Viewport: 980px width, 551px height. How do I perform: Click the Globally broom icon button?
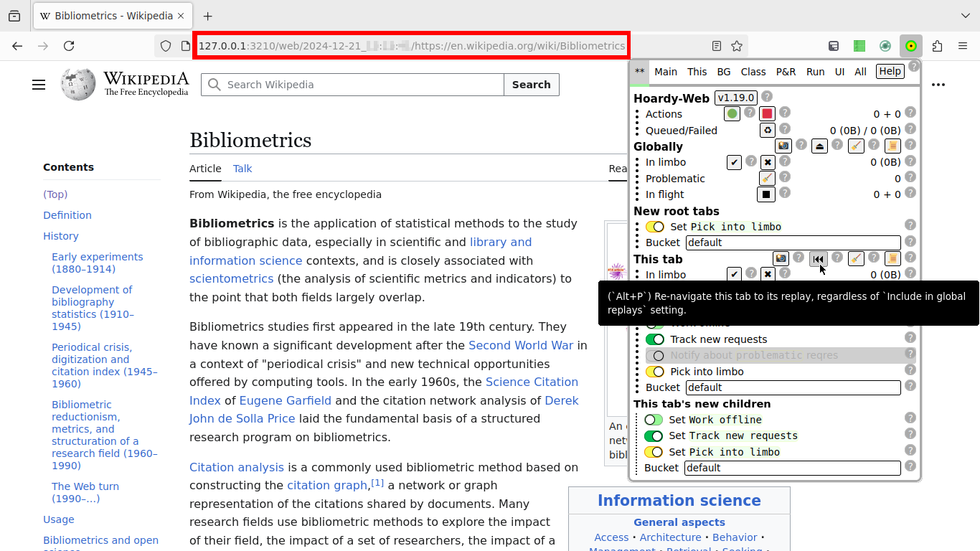[856, 146]
